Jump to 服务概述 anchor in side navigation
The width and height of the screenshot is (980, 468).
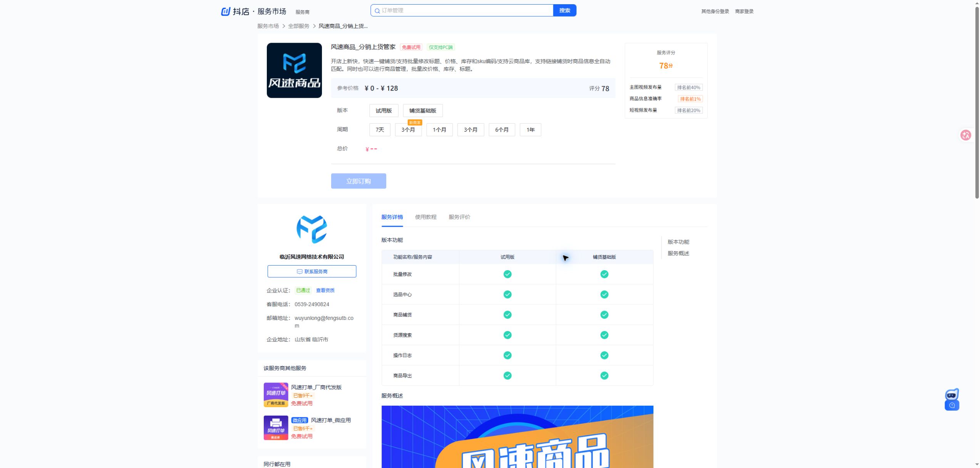point(678,253)
